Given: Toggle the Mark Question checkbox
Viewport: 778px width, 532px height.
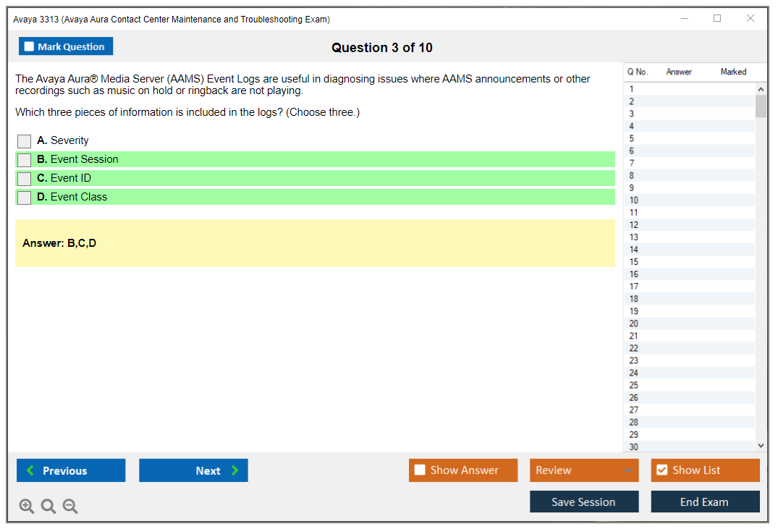Looking at the screenshot, I should click(x=30, y=47).
